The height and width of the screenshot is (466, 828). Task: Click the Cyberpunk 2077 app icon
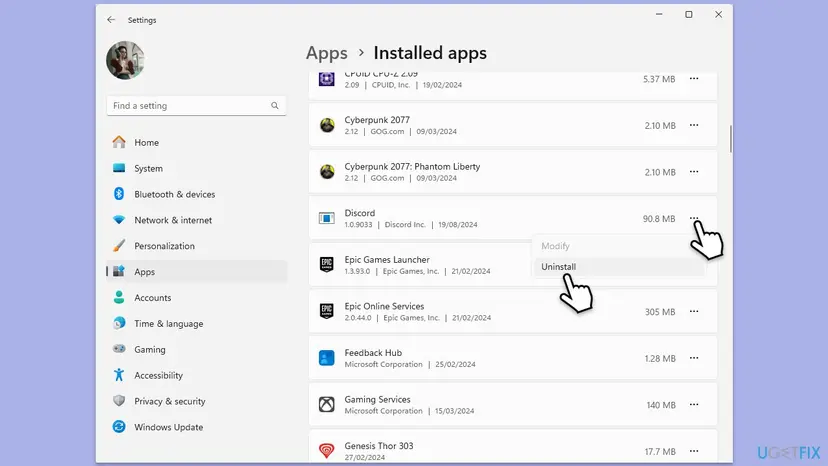[x=327, y=125]
